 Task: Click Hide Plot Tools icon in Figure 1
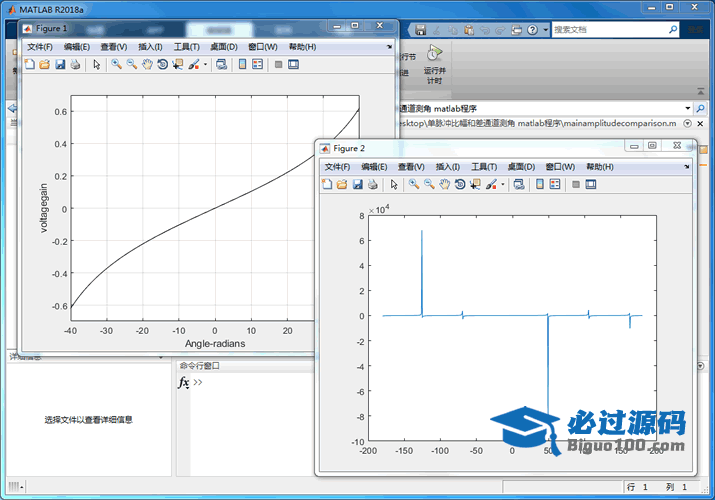pos(278,64)
